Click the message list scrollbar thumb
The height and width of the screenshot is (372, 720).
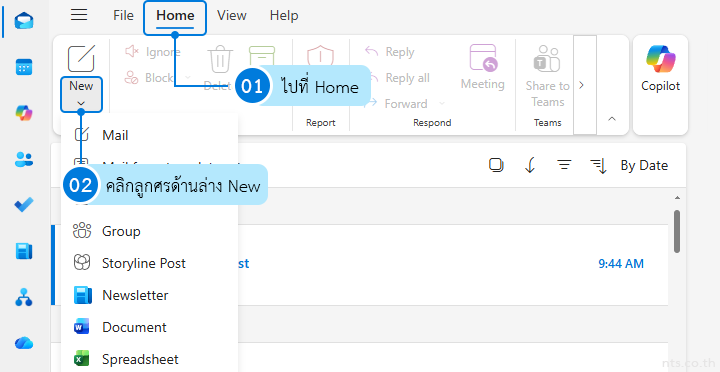(677, 231)
